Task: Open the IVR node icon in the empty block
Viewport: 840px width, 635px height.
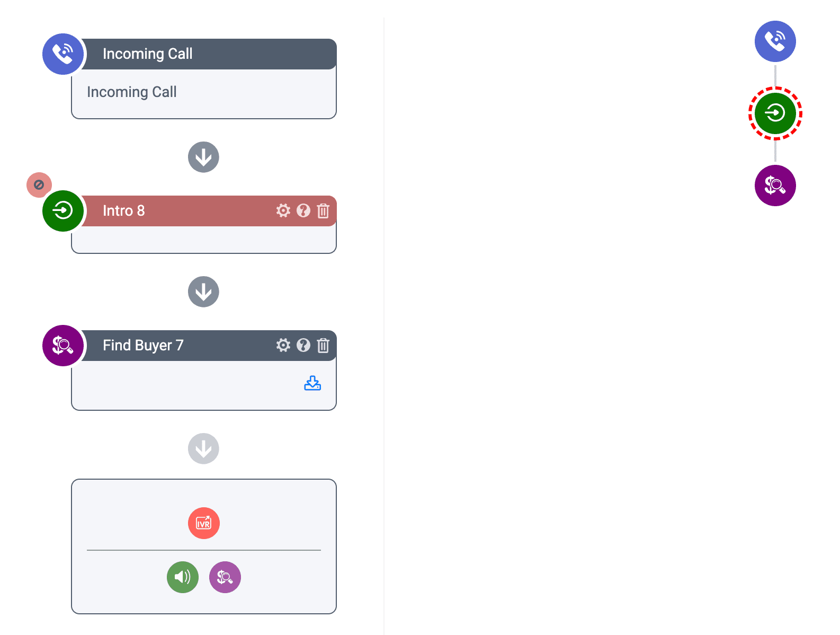Action: tap(203, 523)
